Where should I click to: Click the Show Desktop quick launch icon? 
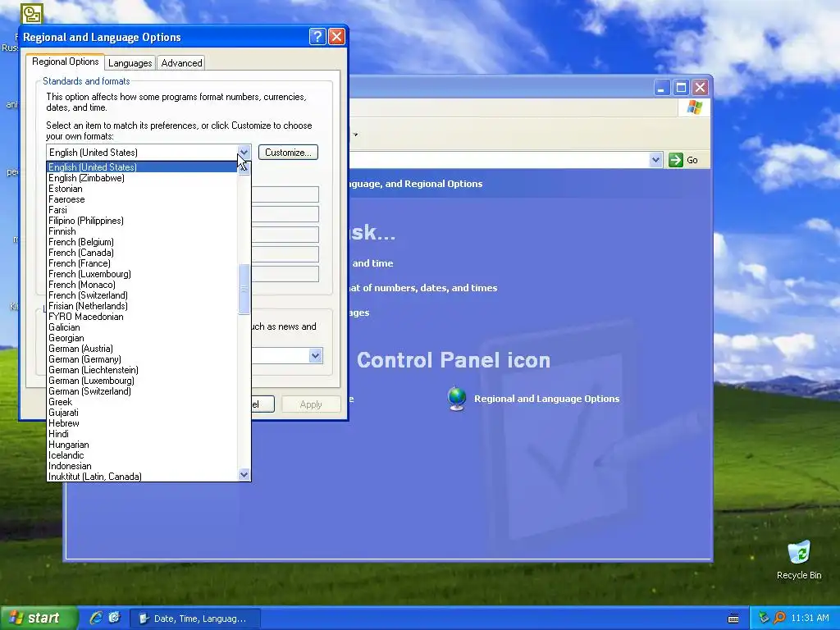coord(115,618)
